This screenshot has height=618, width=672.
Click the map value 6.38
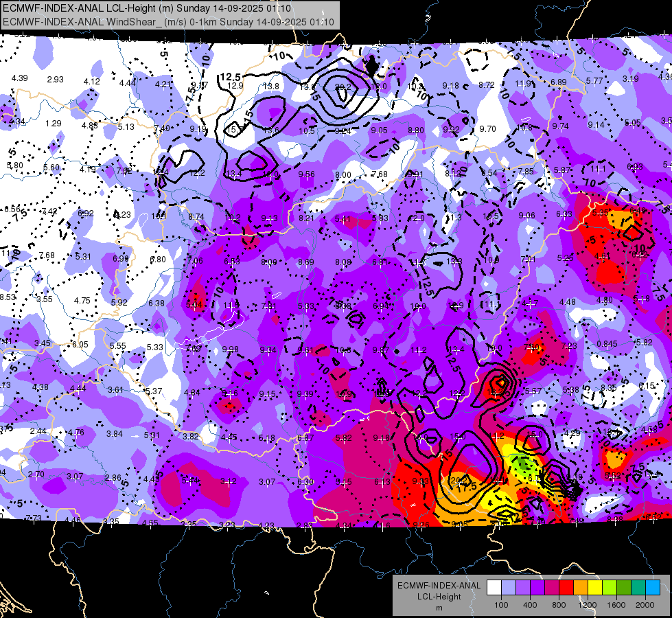[x=157, y=304]
